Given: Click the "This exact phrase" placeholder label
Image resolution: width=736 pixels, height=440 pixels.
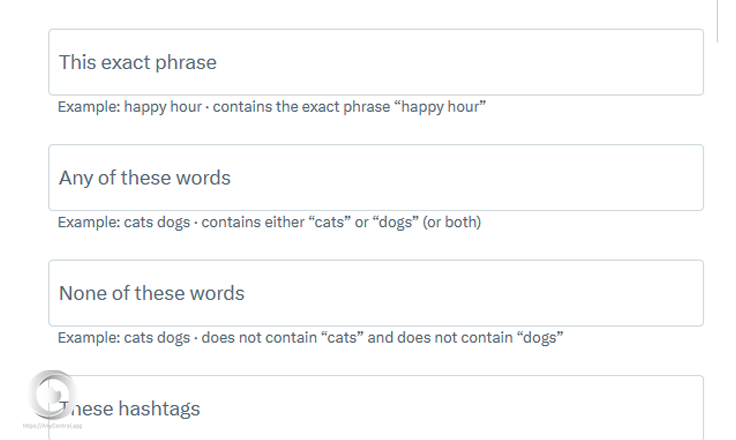Looking at the screenshot, I should pos(137,62).
